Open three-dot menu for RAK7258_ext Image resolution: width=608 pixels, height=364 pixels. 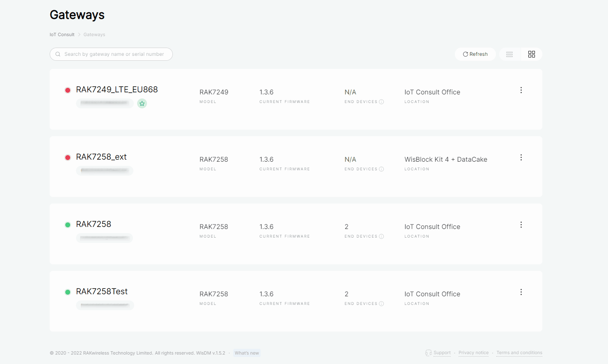(521, 158)
